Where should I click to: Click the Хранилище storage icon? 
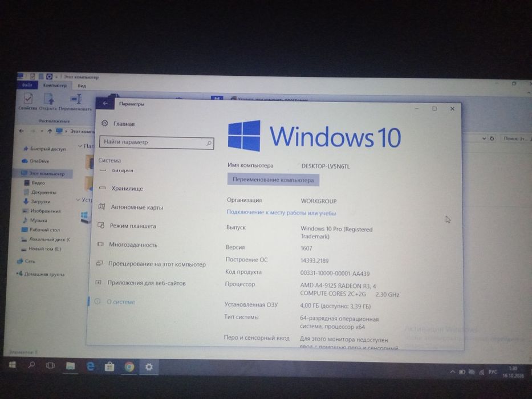click(x=103, y=188)
